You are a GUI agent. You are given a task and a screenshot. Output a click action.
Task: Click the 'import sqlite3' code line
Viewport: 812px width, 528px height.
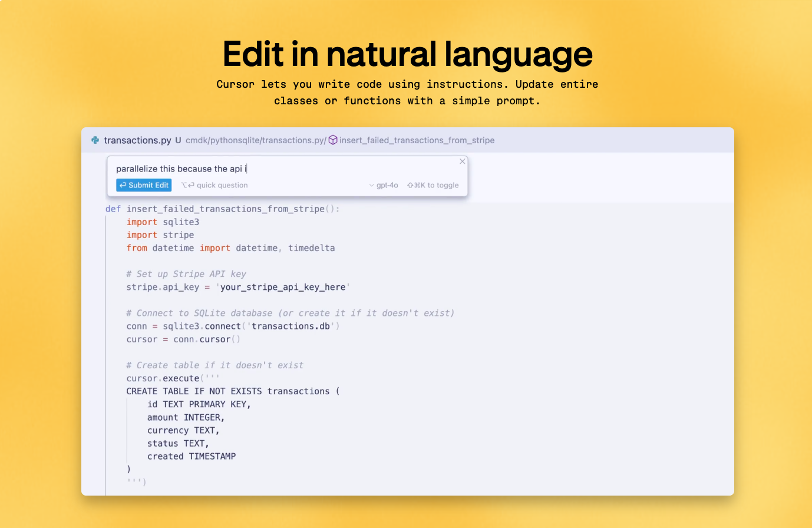point(163,222)
